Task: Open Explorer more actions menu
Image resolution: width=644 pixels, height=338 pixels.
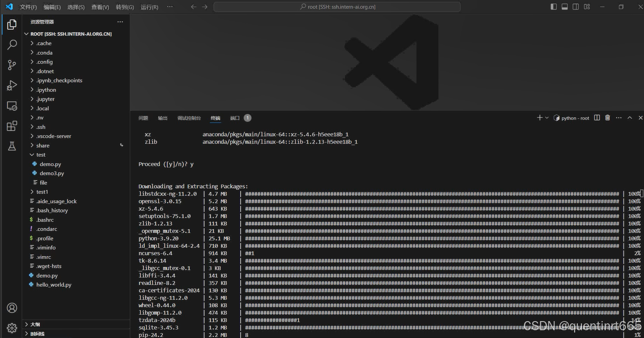Action: click(x=120, y=21)
